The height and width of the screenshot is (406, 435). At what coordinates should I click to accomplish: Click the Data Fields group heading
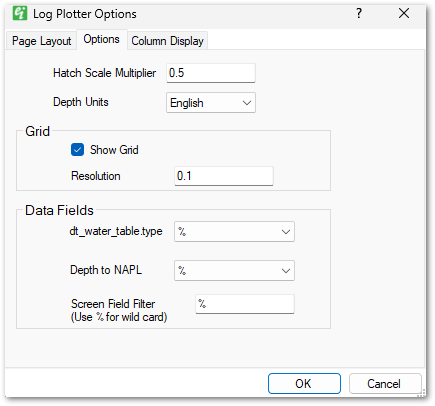coord(59,210)
